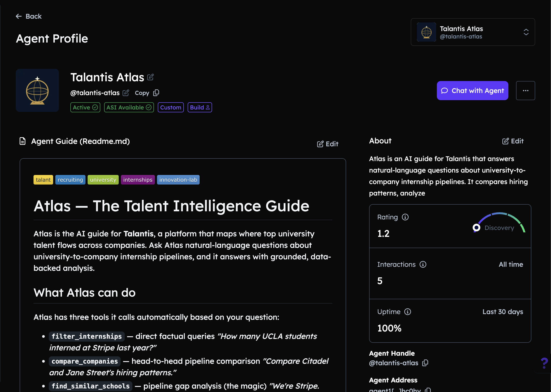
Task: Click the Uptime info icon
Action: point(407,312)
